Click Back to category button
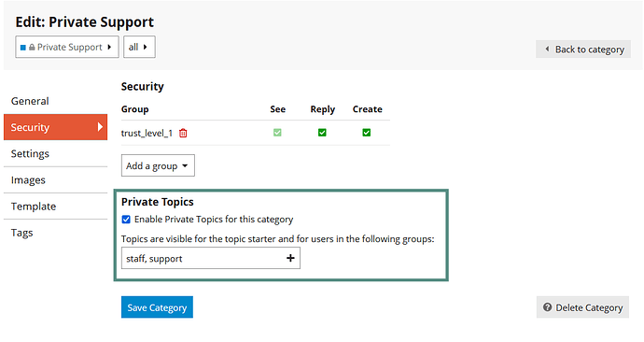The width and height of the screenshot is (644, 342). coord(583,50)
